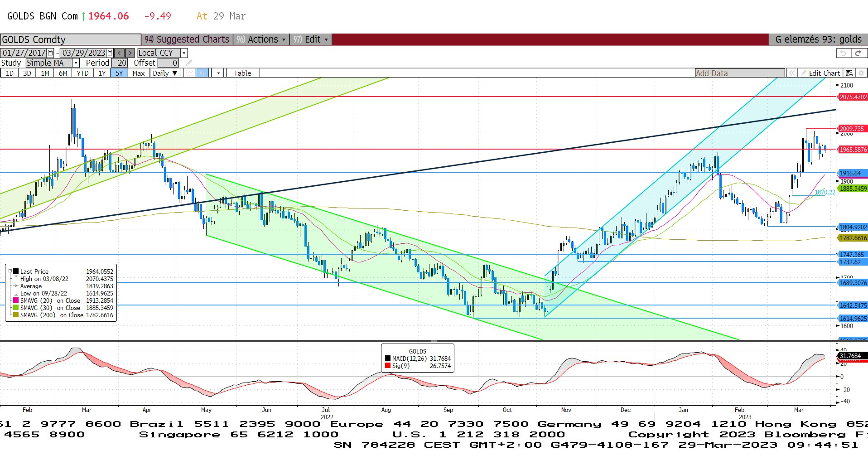Click the study pencil edit icon

click(x=189, y=63)
